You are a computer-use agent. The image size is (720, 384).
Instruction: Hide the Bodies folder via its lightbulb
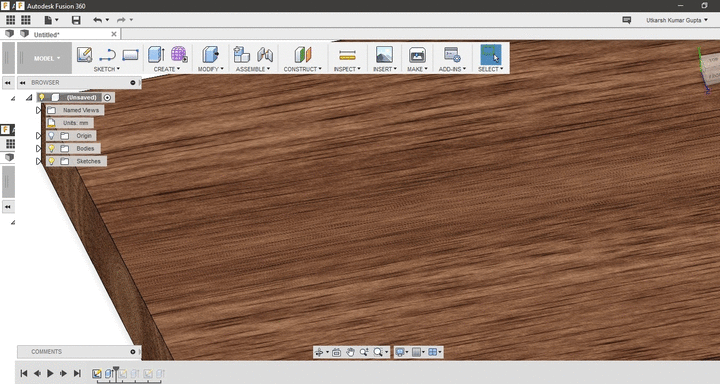(x=51, y=148)
